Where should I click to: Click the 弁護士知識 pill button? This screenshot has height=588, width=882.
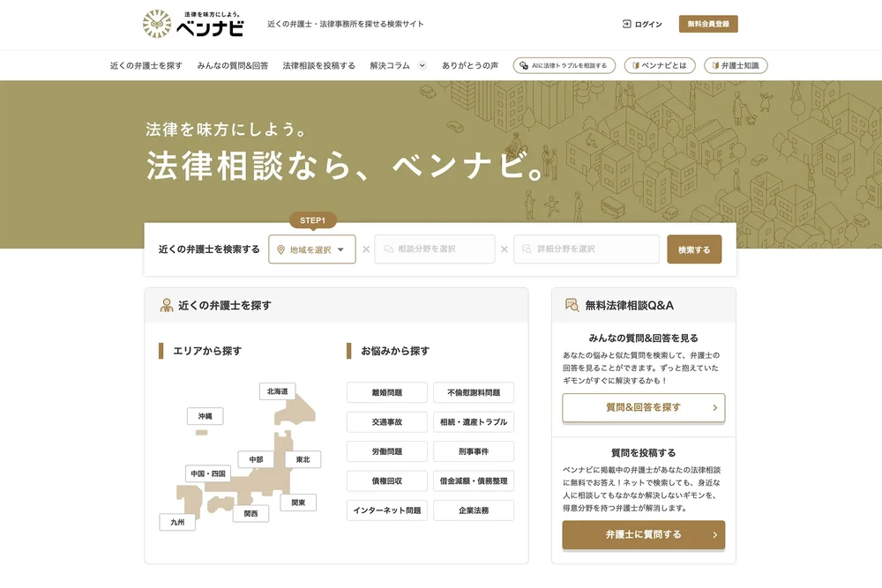point(736,65)
